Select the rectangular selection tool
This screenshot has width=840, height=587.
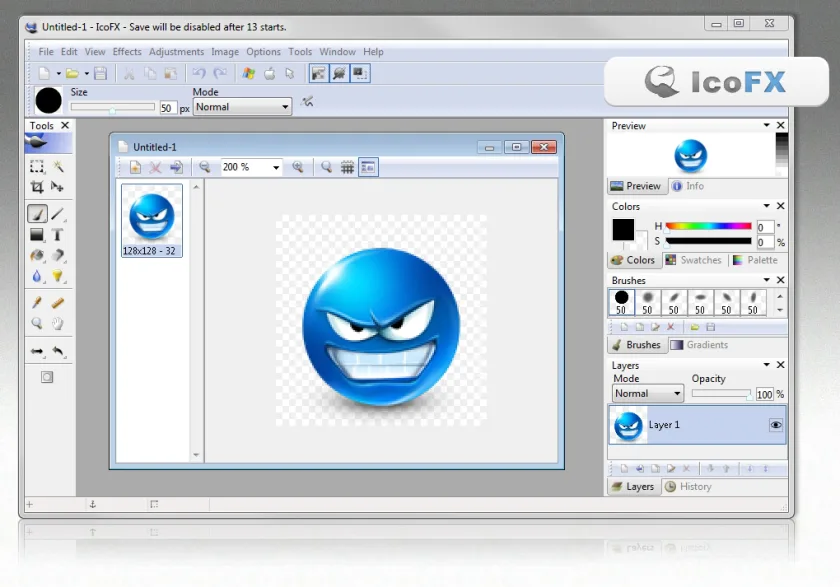[37, 166]
